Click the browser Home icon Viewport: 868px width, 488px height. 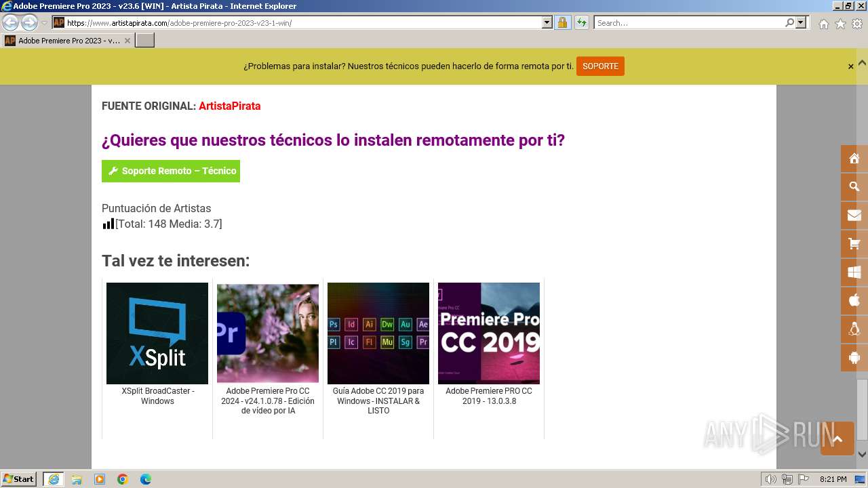coord(823,24)
